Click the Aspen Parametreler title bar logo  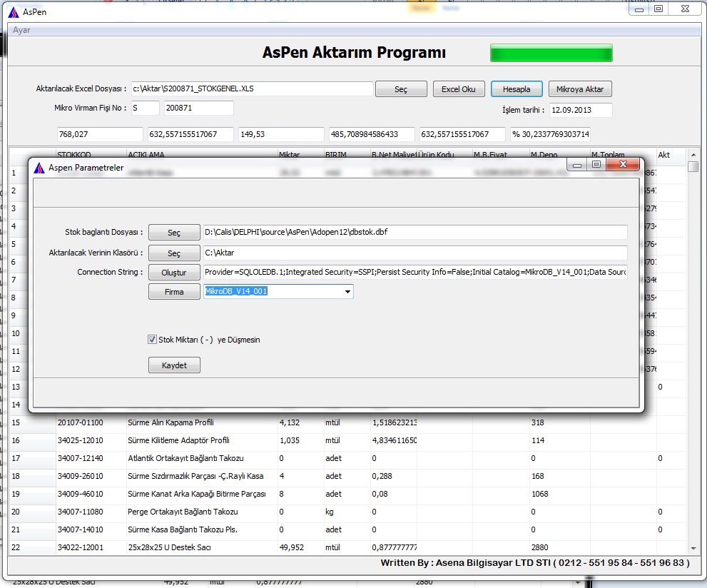(39, 168)
